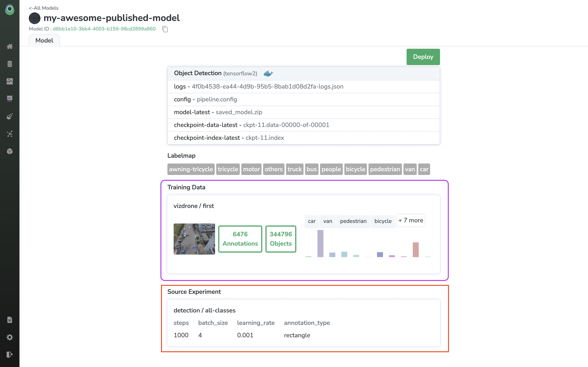
Task: Click the vizdrone dataset thumbnail image
Action: click(x=194, y=239)
